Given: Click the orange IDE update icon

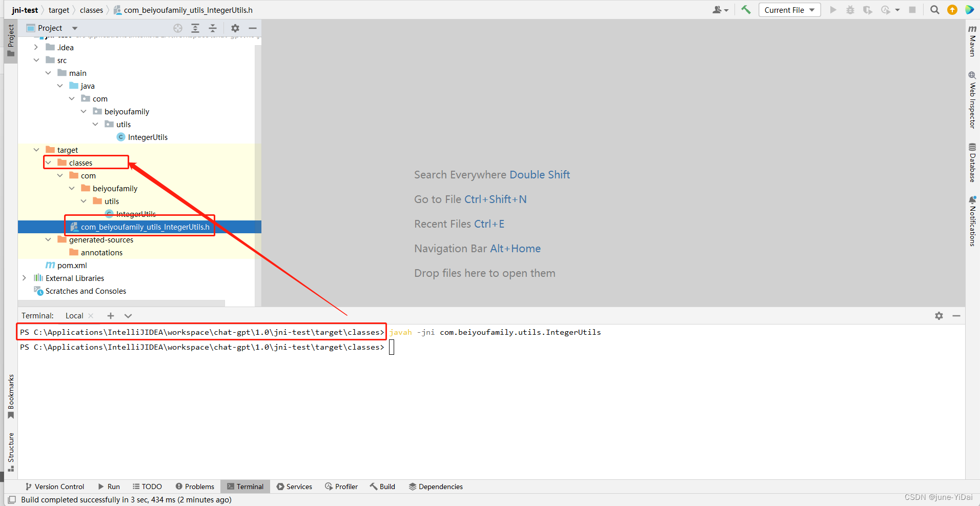Looking at the screenshot, I should (x=952, y=10).
